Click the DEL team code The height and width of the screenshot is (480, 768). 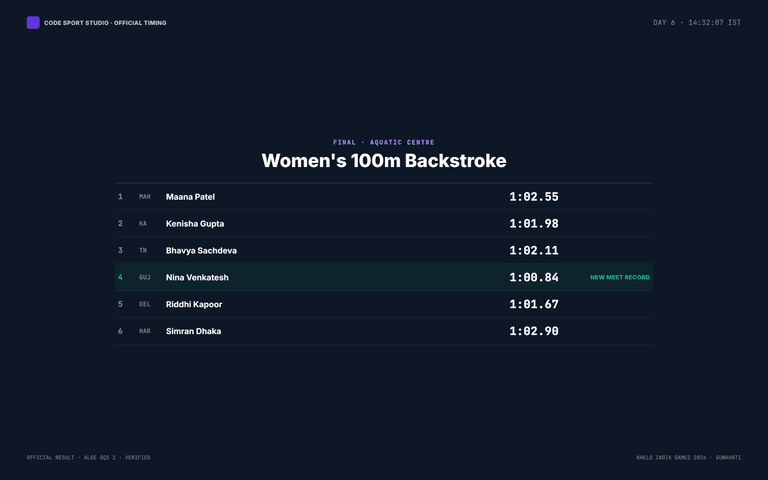click(x=144, y=305)
